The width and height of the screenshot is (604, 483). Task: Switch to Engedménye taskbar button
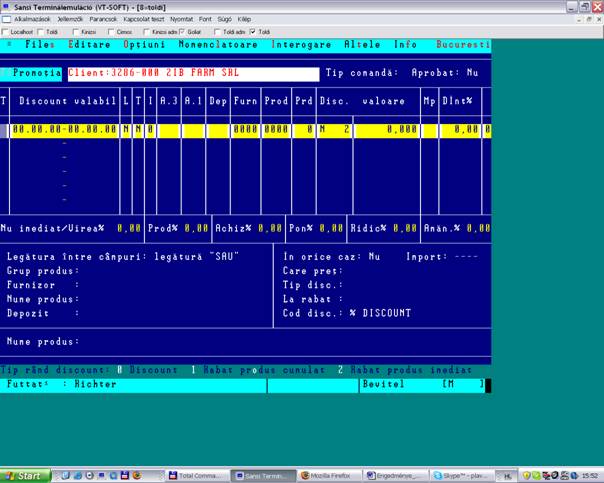tap(396, 476)
